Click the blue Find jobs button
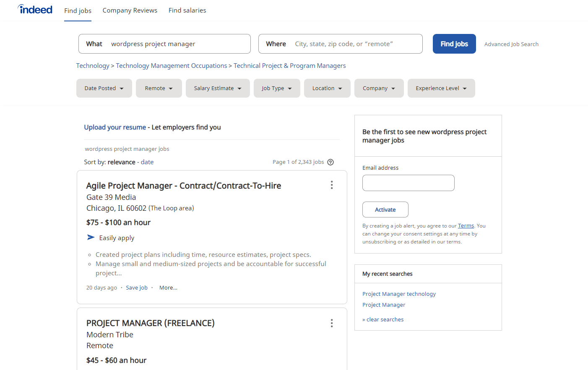Screen dimensions: 588x370 tap(454, 44)
